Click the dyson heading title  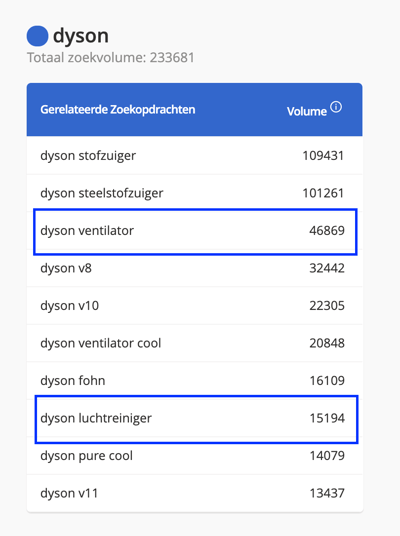click(x=81, y=36)
